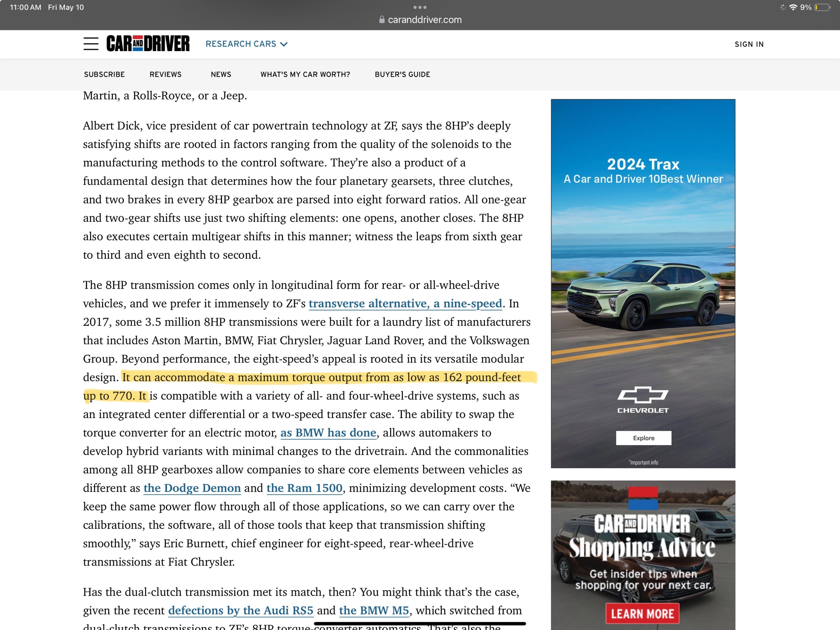Tap the caranddriver.com address bar
The height and width of the screenshot is (630, 840).
coord(420,20)
